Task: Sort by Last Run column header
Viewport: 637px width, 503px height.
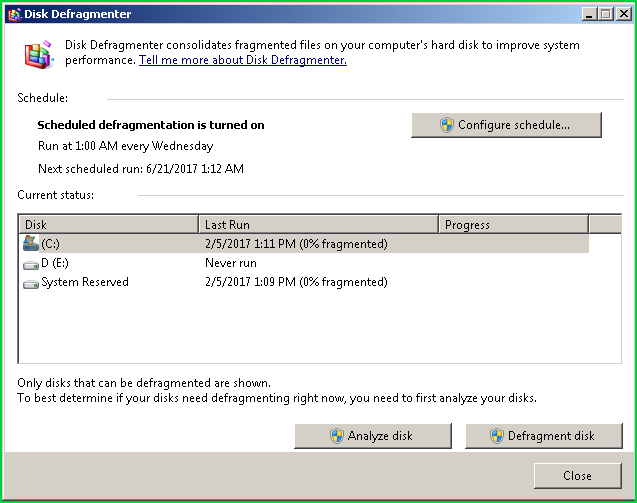Action: click(318, 225)
